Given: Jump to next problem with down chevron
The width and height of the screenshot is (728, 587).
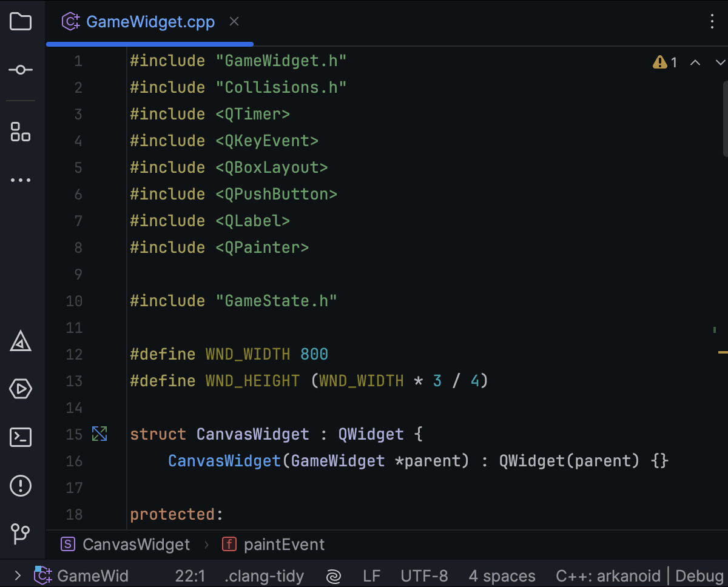Looking at the screenshot, I should [720, 62].
